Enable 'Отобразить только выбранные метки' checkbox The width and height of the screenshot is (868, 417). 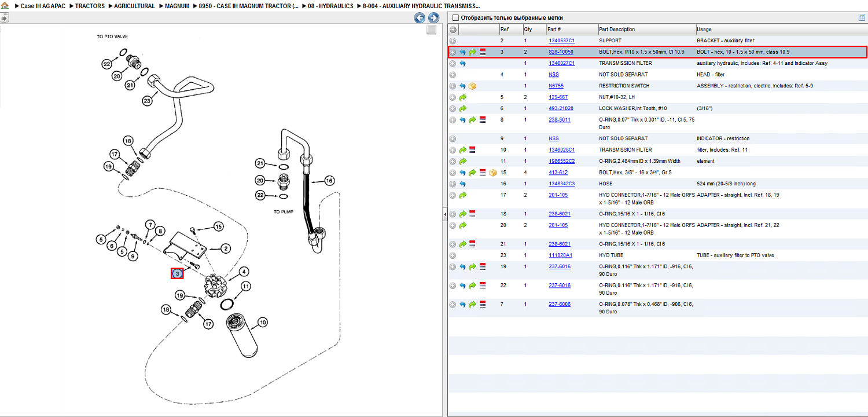coord(456,18)
